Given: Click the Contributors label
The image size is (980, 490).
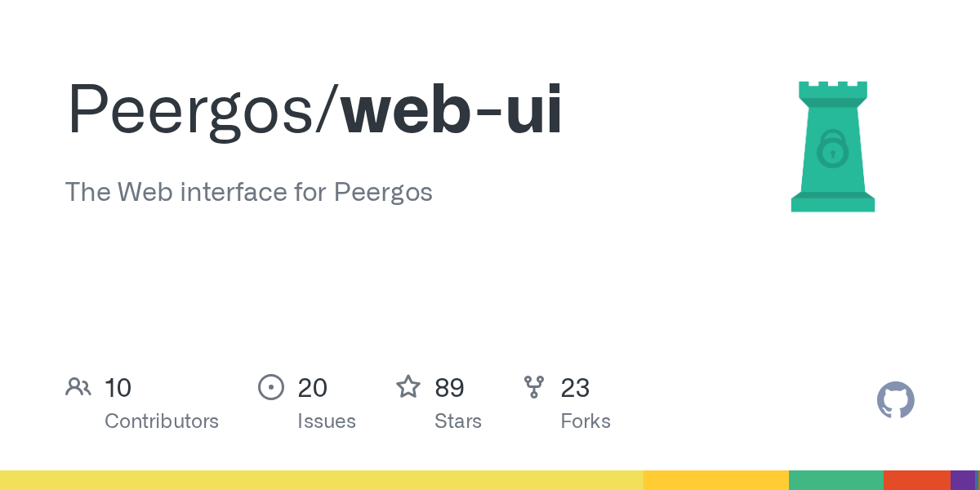Looking at the screenshot, I should 162,421.
